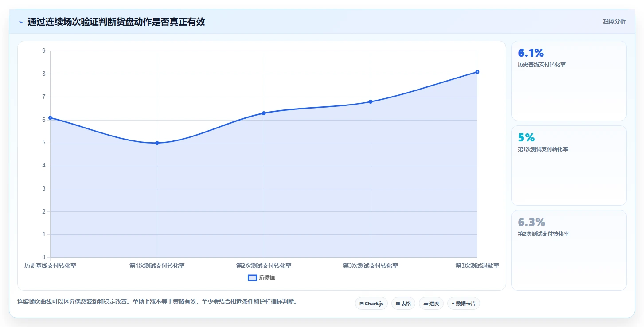Viewport: 644px width, 327px height.
Task: Click the data point for 第3次测试退款率
Action: pyautogui.click(x=477, y=72)
